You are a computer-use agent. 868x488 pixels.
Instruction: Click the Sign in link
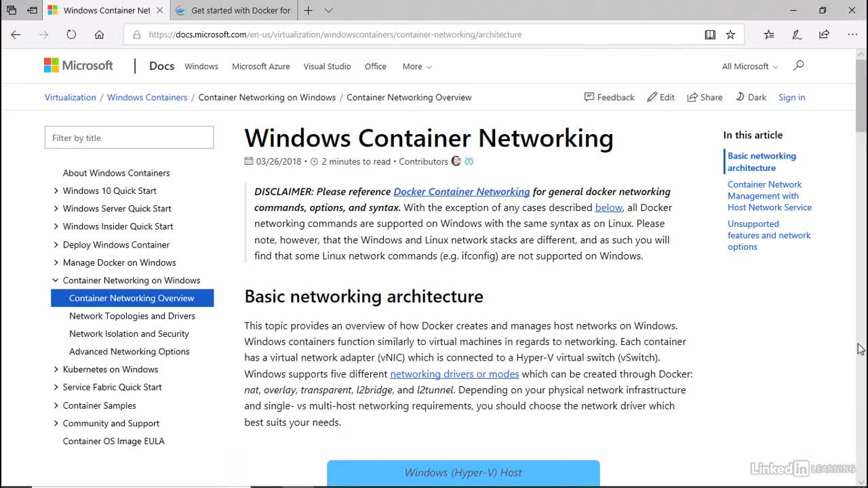tap(791, 98)
